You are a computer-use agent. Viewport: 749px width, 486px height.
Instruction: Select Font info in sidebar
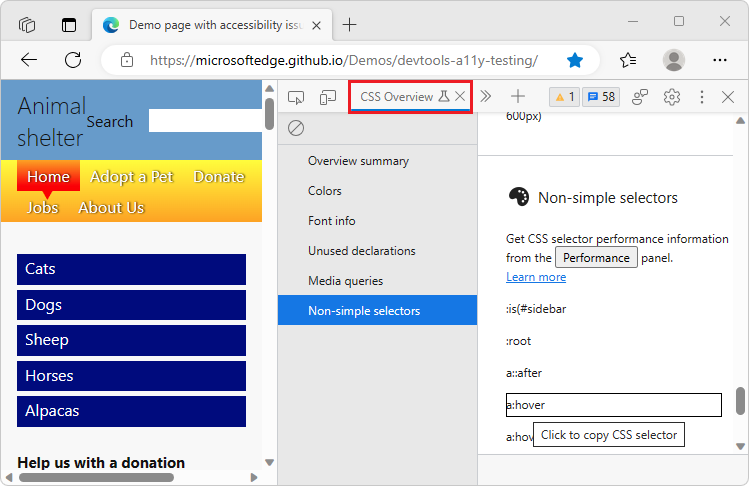click(x=377, y=221)
